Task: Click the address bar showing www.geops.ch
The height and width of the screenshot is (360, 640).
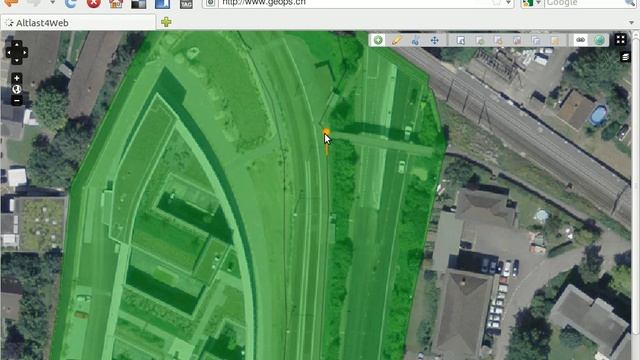Action: point(358,3)
